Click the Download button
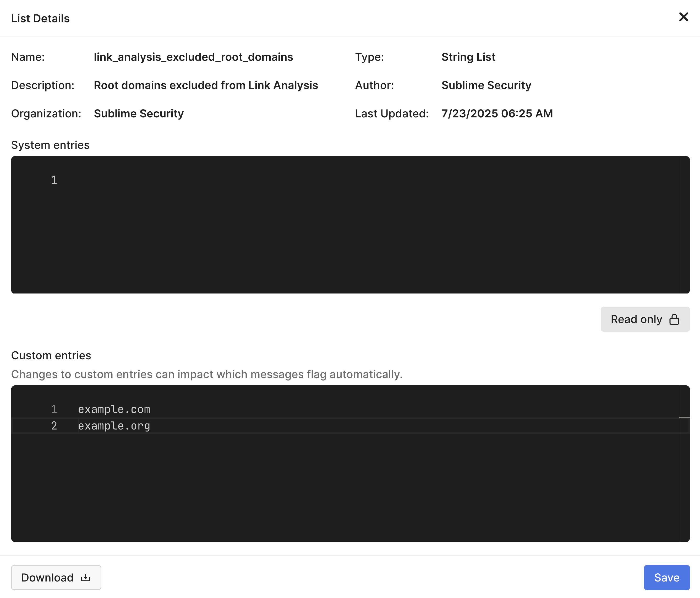The width and height of the screenshot is (700, 598). point(56,577)
